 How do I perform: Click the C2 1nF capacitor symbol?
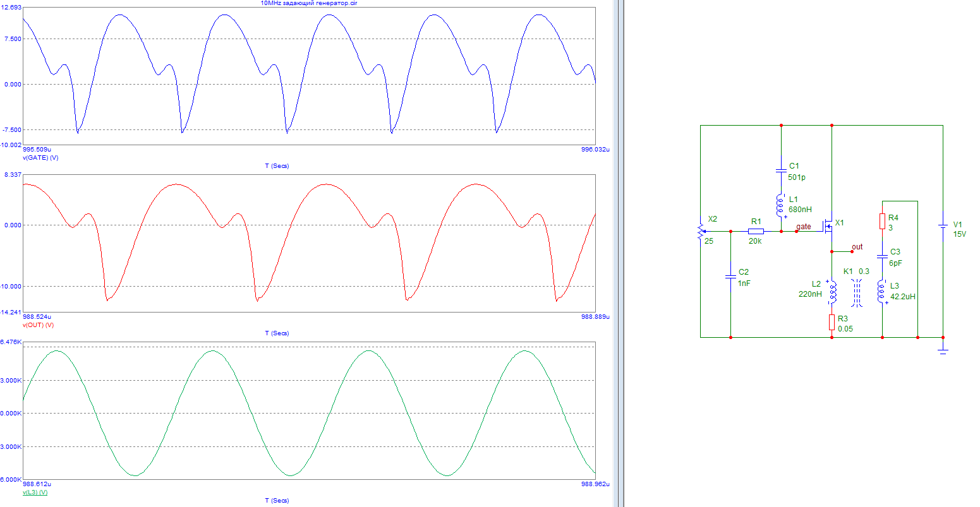730,277
